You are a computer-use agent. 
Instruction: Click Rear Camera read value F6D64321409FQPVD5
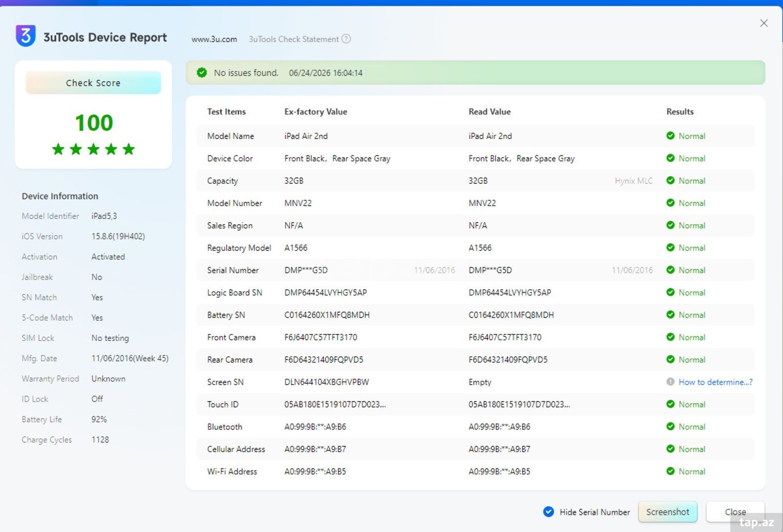(508, 360)
